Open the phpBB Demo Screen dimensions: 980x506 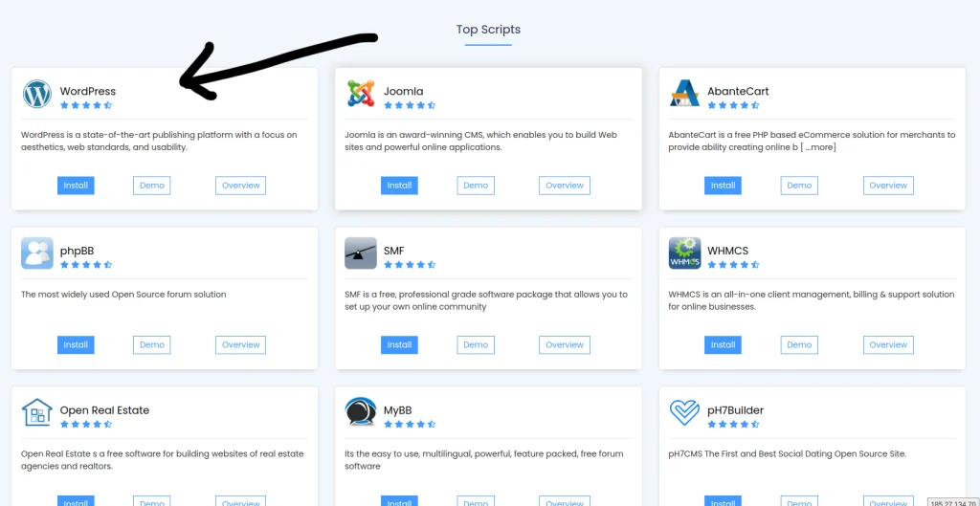152,345
